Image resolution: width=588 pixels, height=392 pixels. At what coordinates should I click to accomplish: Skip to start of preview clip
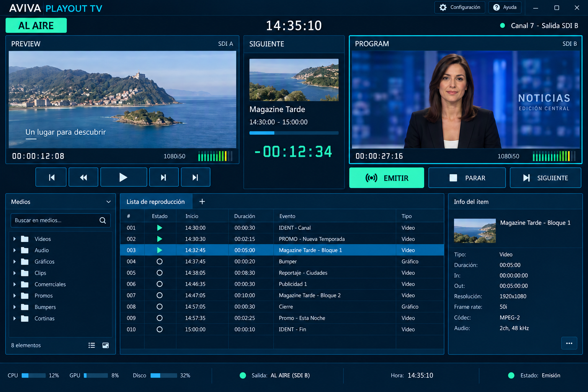[51, 177]
